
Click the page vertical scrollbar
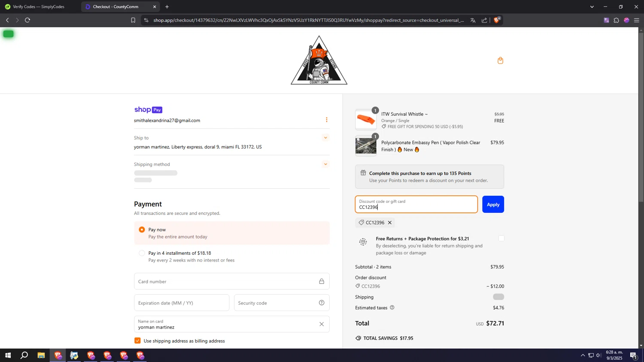[x=641, y=118]
